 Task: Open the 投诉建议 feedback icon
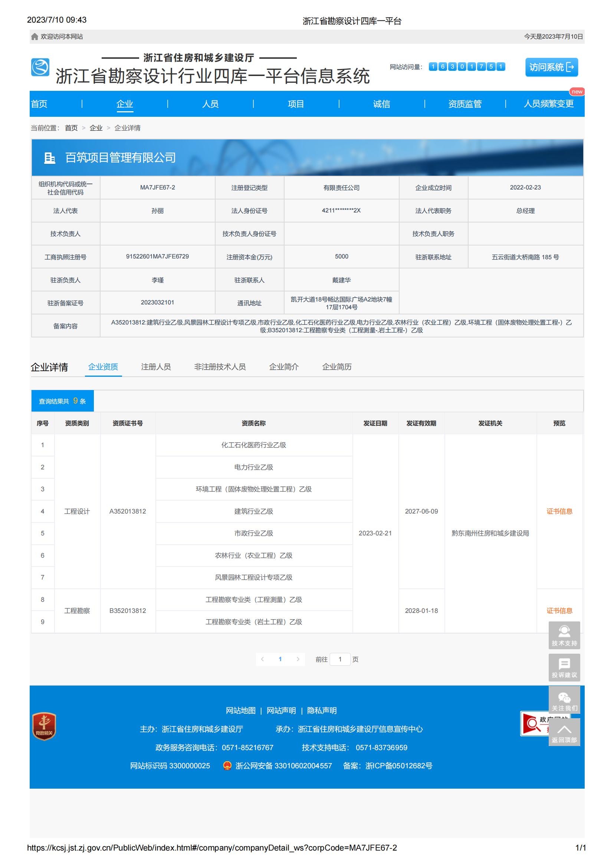coord(564,668)
